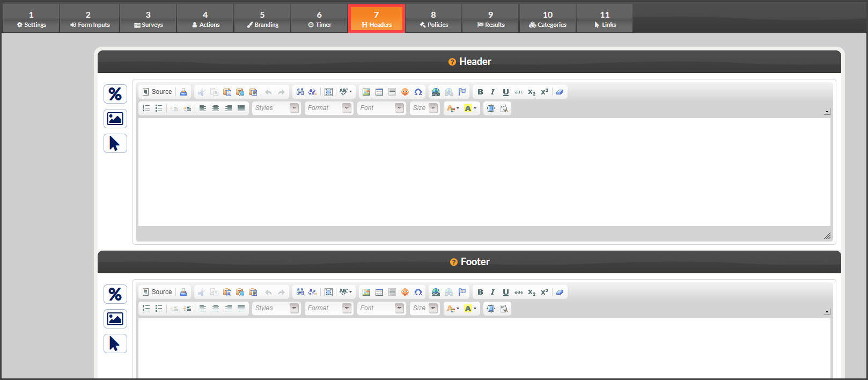Insert special character omega in Header editor

click(418, 92)
